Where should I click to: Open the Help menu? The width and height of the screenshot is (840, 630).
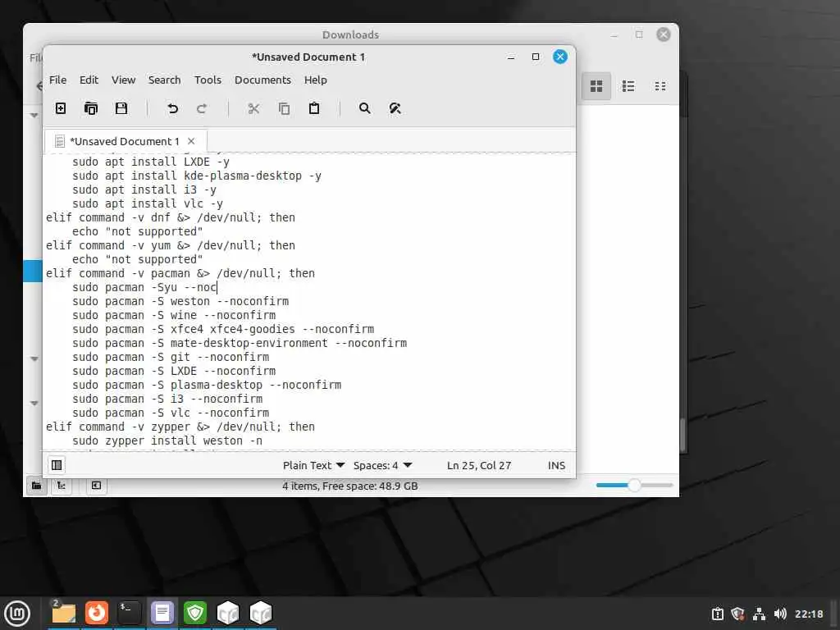316,80
